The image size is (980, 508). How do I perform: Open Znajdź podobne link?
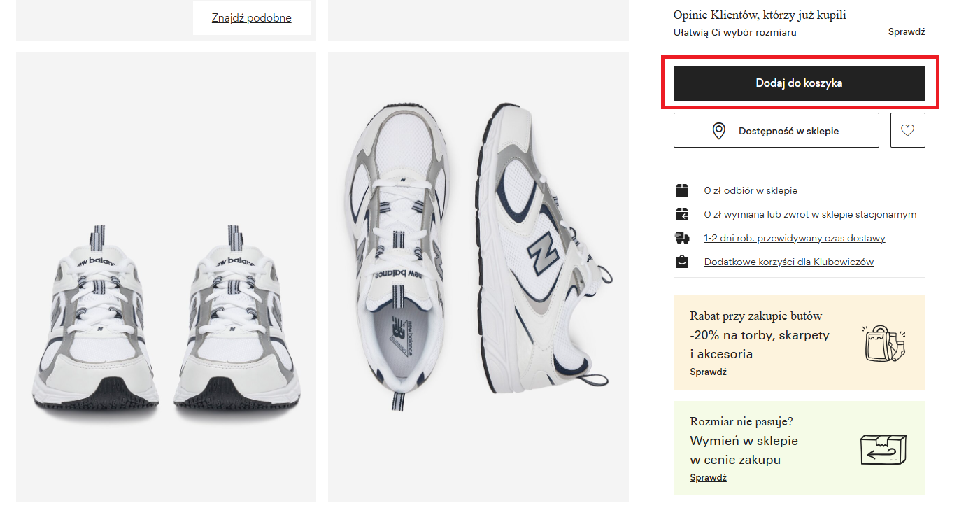[x=251, y=18]
